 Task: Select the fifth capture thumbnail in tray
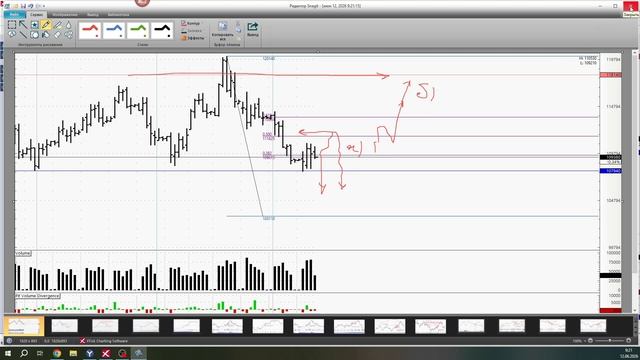tap(187, 326)
